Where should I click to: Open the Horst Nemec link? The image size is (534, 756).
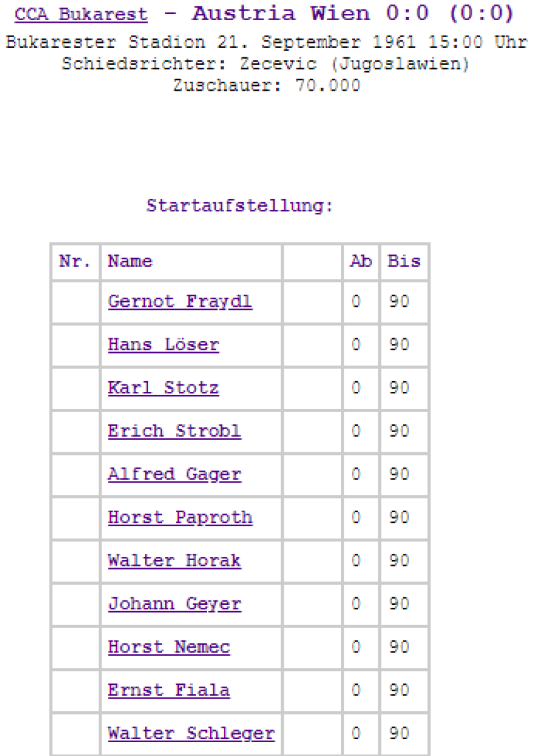(169, 647)
